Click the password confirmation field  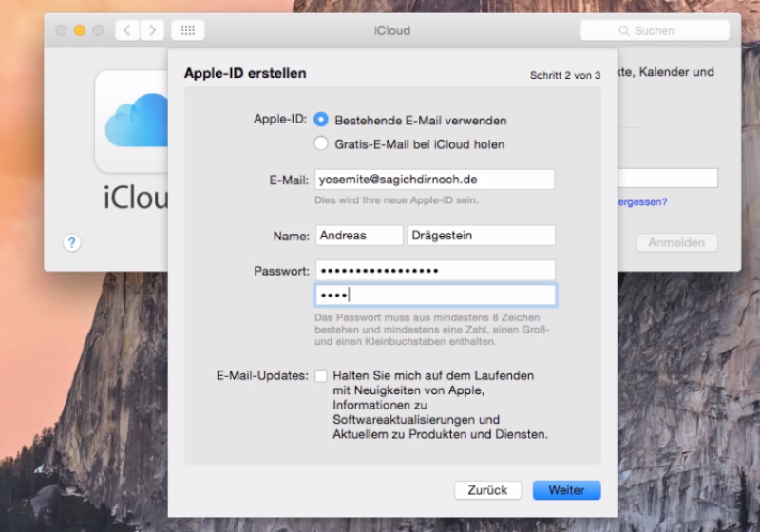434,294
